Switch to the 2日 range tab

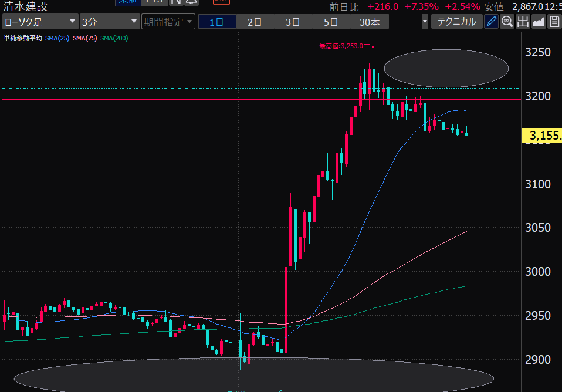[x=255, y=22]
